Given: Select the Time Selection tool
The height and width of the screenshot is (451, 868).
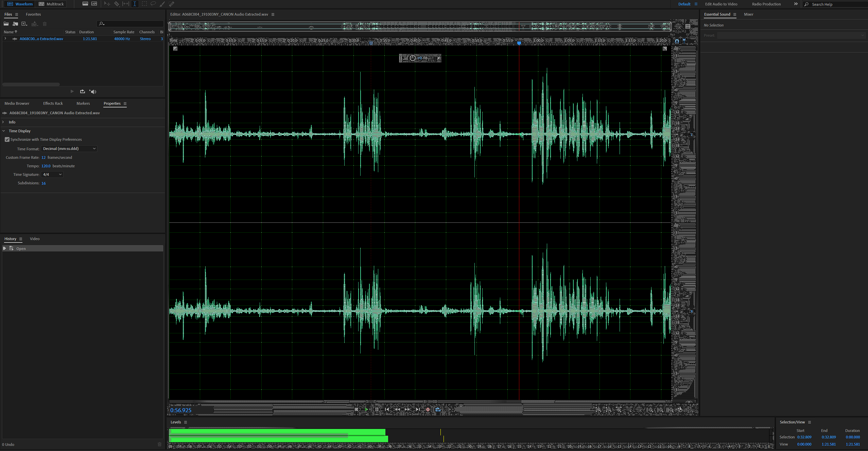Looking at the screenshot, I should point(135,4).
